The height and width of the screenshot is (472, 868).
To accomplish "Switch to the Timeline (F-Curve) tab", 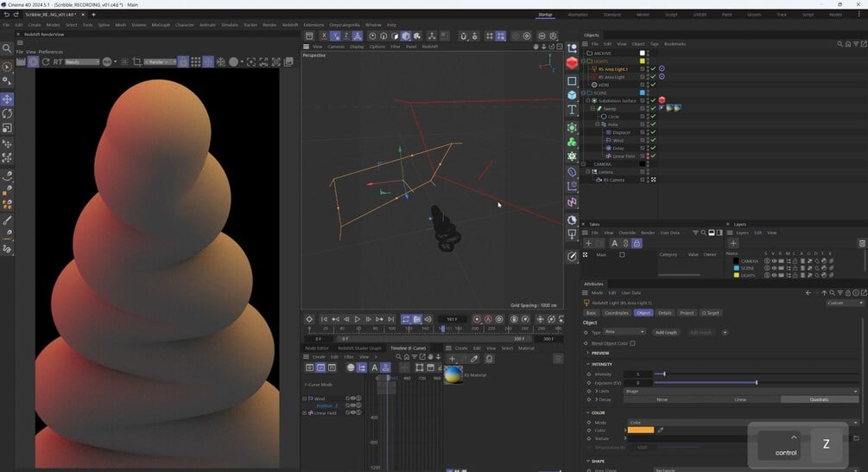I will pos(408,348).
